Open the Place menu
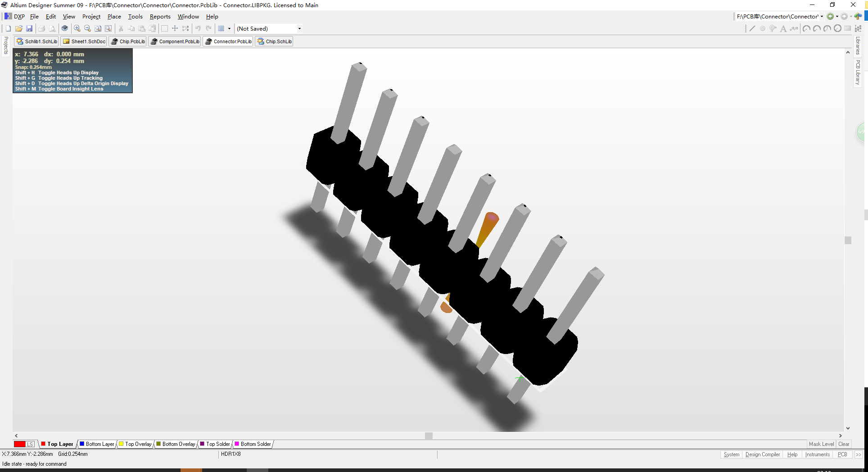 (x=114, y=17)
